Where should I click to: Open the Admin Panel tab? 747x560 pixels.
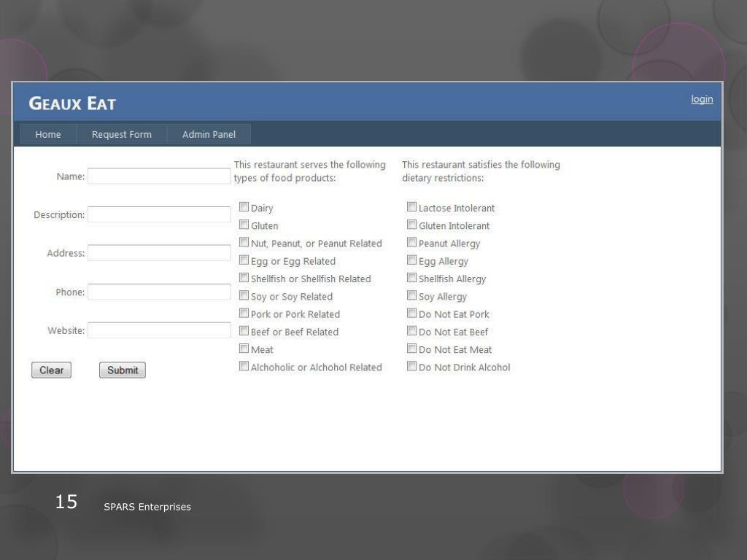click(x=209, y=134)
